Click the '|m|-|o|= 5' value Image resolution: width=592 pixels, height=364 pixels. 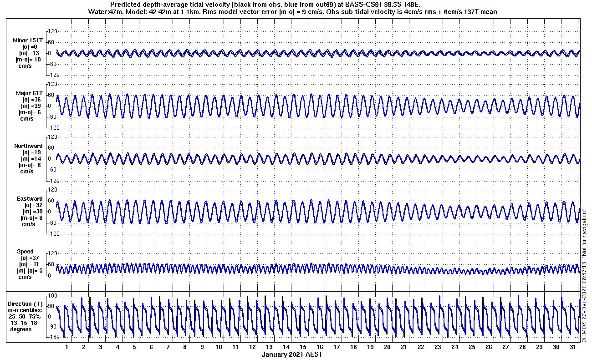tap(29, 271)
